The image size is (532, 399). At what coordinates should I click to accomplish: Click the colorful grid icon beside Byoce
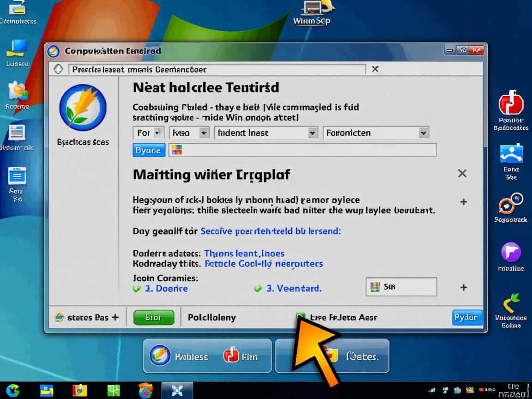pyautogui.click(x=176, y=150)
